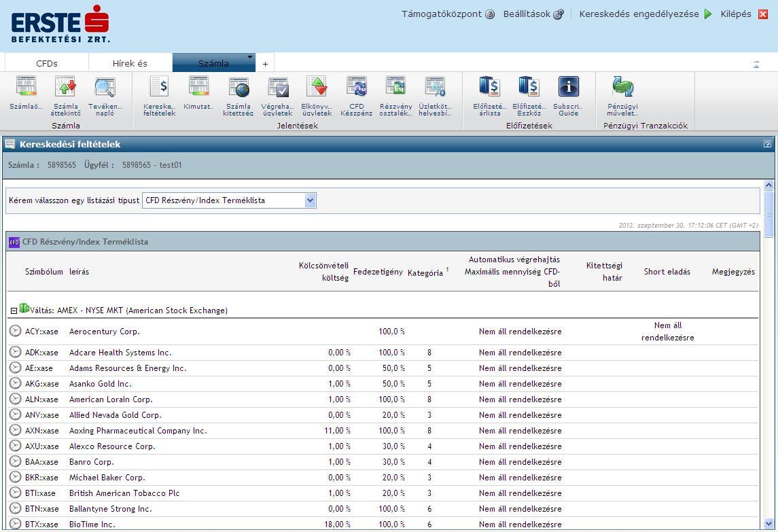The height and width of the screenshot is (532, 778).
Task: Click the scrollbar up arrow
Action: [769, 185]
